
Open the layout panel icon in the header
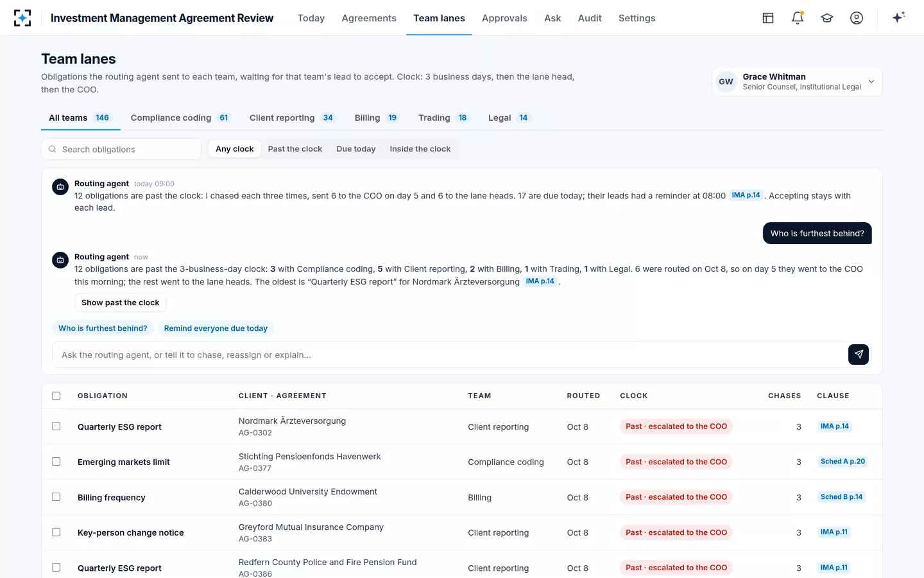pos(768,18)
